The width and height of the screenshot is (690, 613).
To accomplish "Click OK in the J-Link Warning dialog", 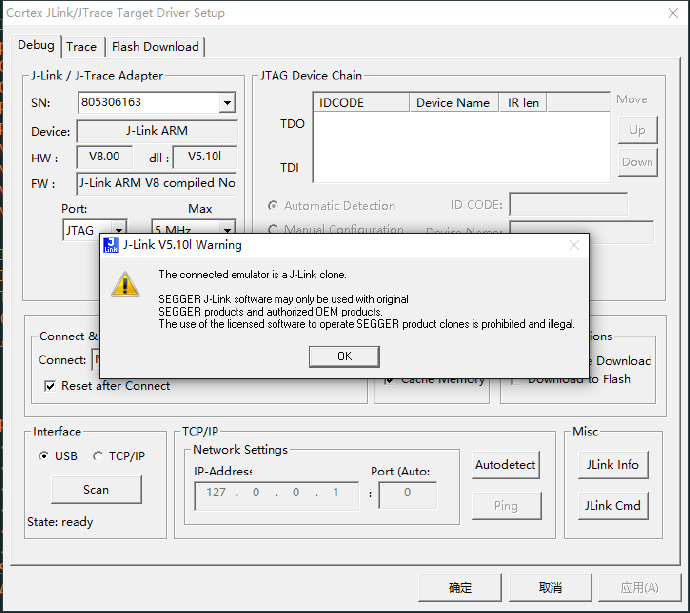I will [344, 356].
